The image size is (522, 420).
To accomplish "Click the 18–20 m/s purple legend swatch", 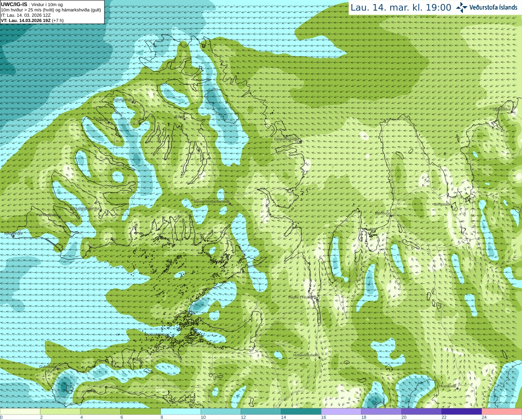I will point(381,411).
